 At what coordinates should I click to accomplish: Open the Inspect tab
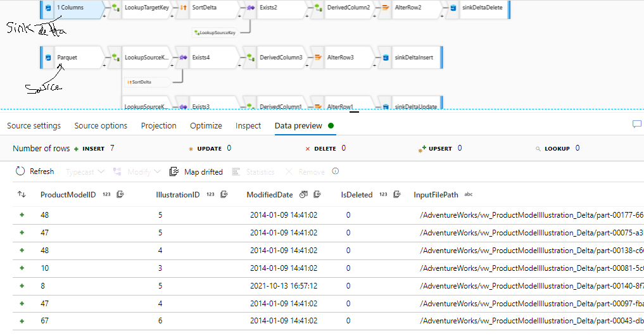(248, 125)
